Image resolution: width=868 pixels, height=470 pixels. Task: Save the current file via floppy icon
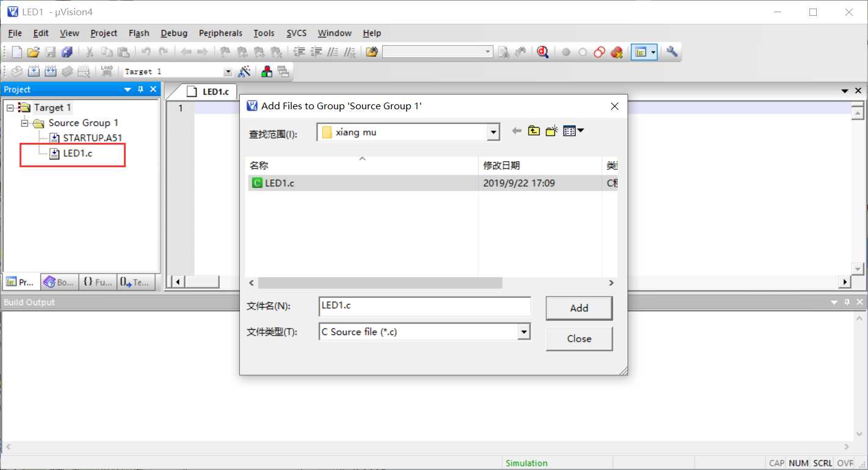tap(51, 52)
